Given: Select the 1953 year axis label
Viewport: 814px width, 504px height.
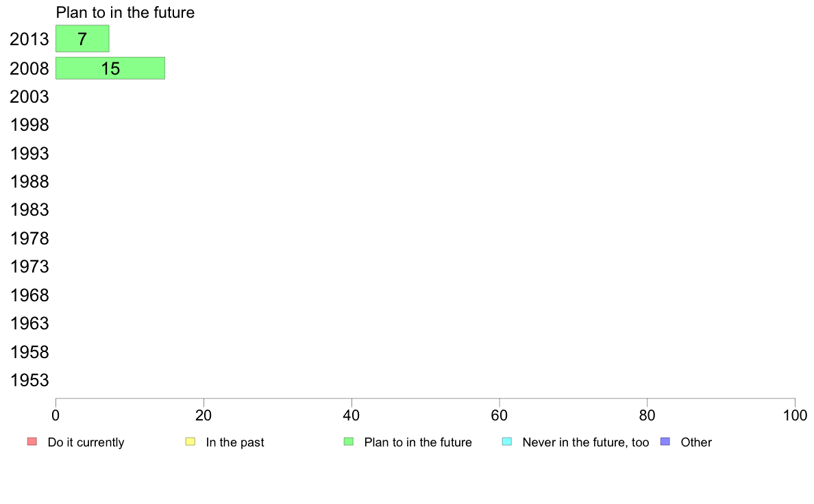Looking at the screenshot, I should 29,381.
